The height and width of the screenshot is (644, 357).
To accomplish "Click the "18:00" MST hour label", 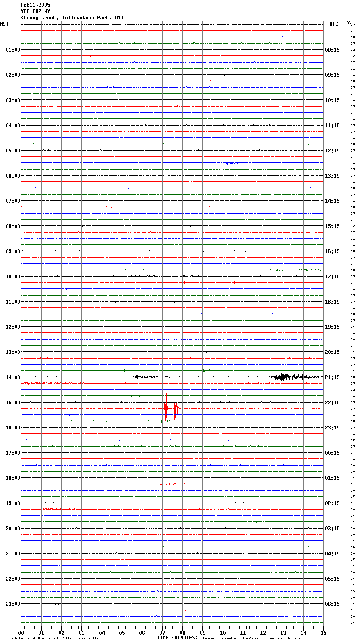I will tap(13, 478).
